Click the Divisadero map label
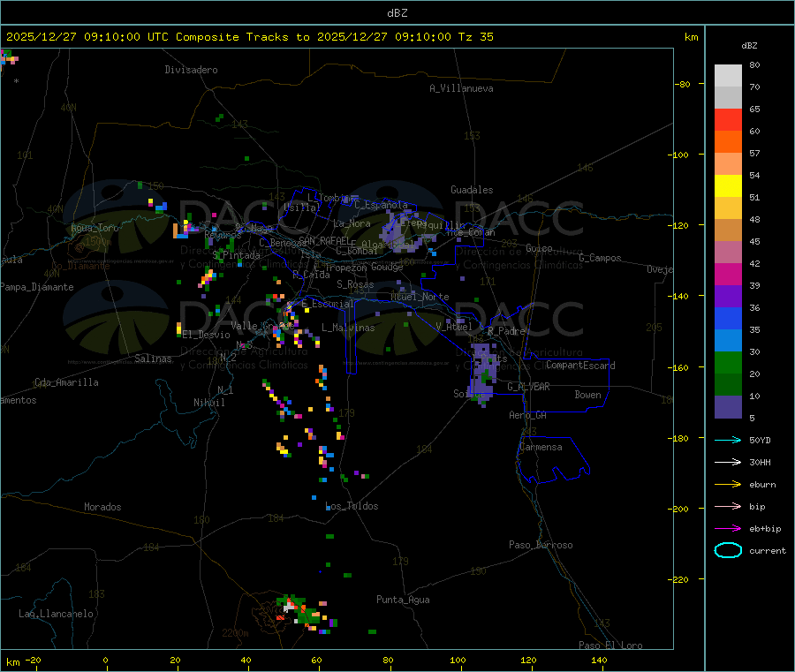This screenshot has height=672, width=795. [191, 70]
